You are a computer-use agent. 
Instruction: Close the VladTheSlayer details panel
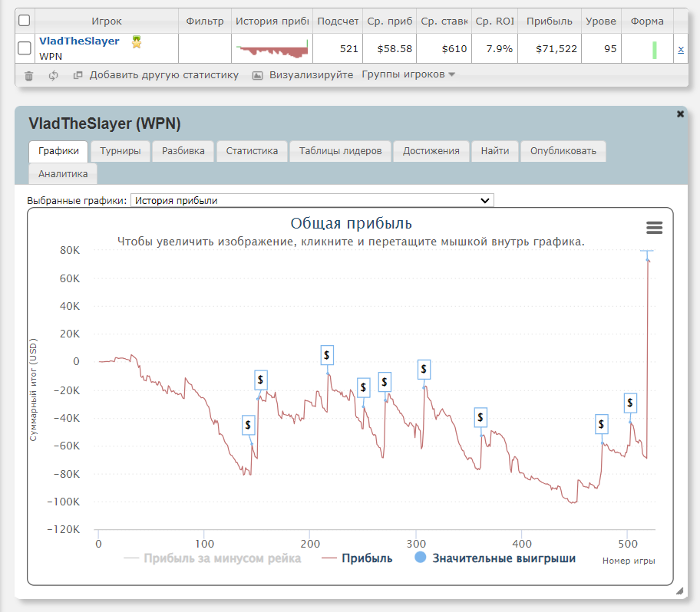[x=680, y=114]
